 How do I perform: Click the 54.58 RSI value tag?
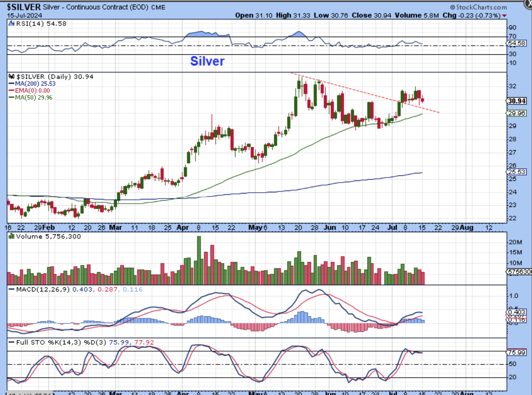pos(517,43)
